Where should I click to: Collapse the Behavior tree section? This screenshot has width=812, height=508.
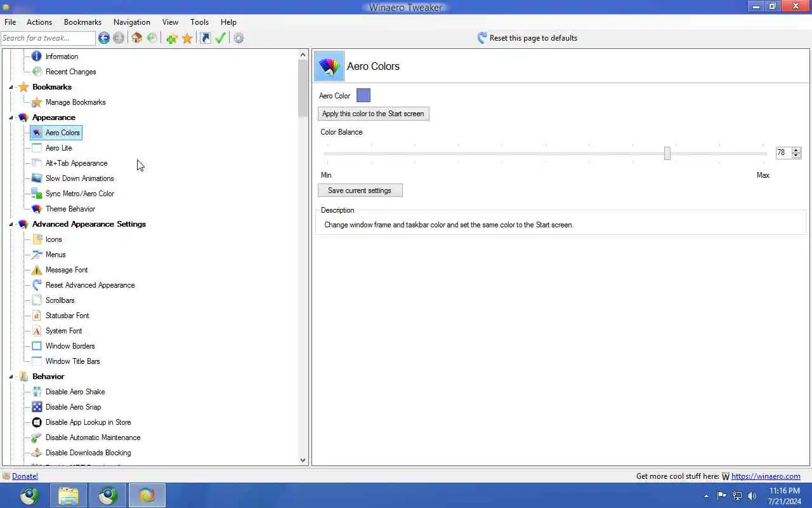click(11, 377)
